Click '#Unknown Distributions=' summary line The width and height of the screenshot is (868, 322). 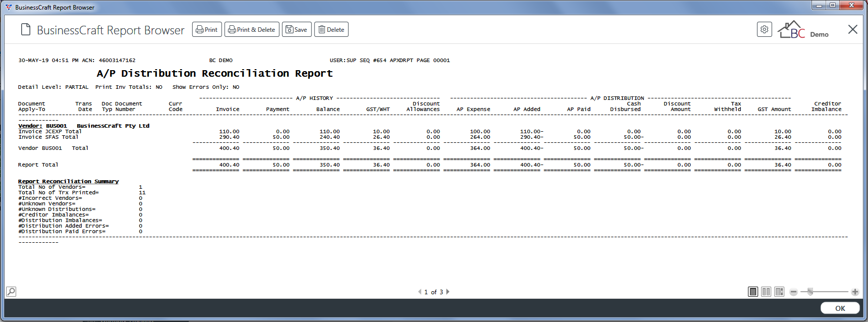[x=57, y=209]
